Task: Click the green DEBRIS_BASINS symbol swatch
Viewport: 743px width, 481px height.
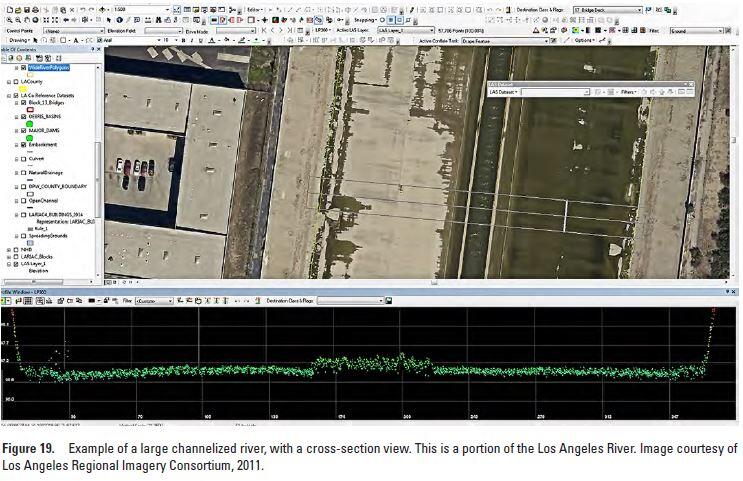Action: point(29,124)
